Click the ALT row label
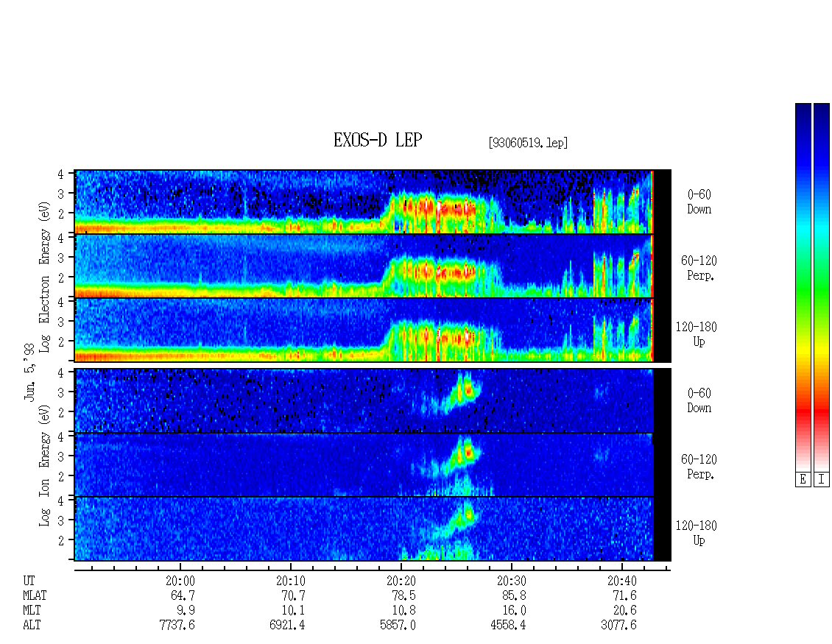 point(32,626)
